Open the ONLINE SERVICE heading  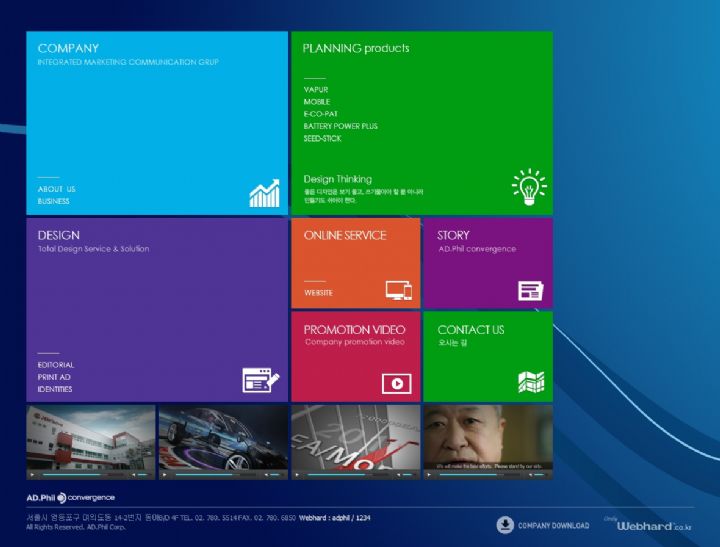point(345,235)
